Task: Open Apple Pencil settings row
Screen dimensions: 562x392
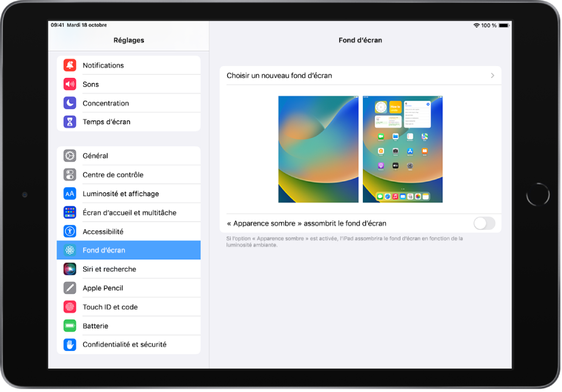Action: (103, 288)
